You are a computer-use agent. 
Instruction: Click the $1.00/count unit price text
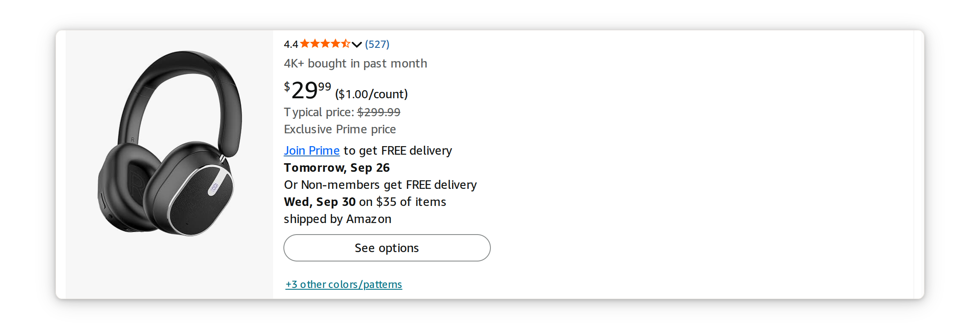coord(371,94)
